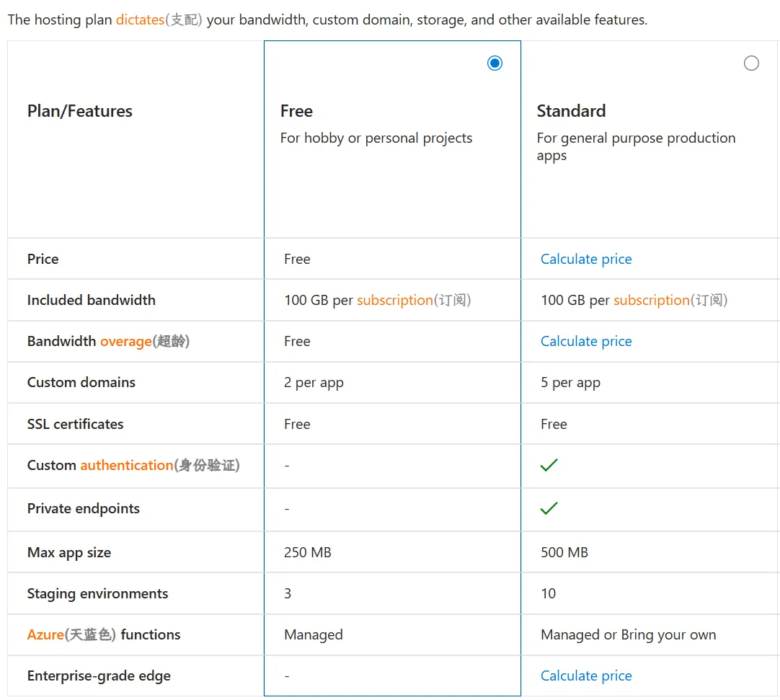Image resolution: width=780 pixels, height=700 pixels.
Task: Click the highlighted word "authentication"
Action: [126, 466]
